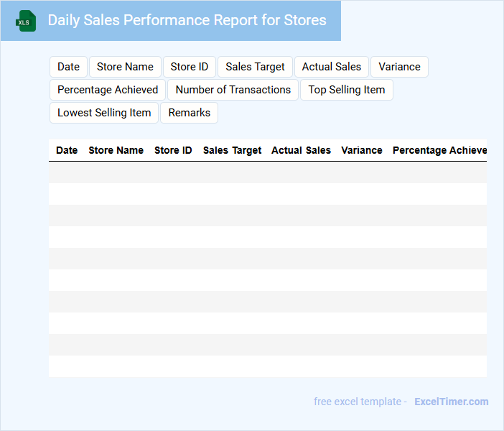Select the Actual Sales table column header
The image size is (504, 431).
pos(301,150)
